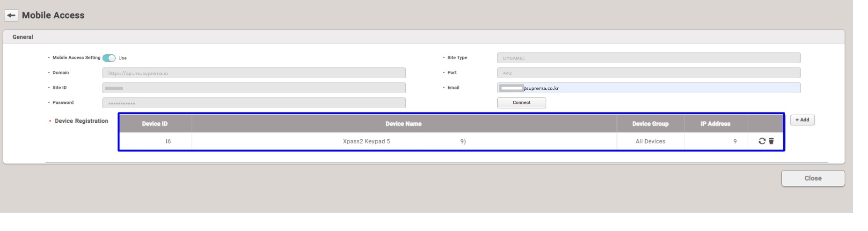The height and width of the screenshot is (231, 868).
Task: Click the Port field showing 443
Action: [648, 73]
